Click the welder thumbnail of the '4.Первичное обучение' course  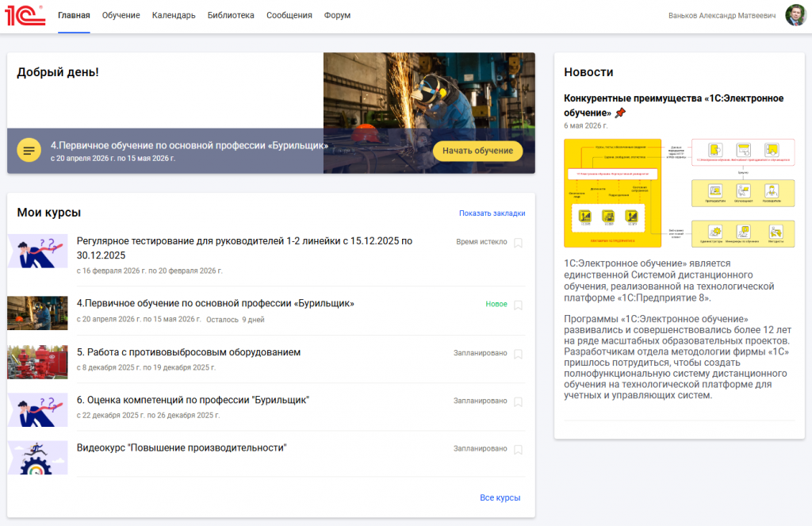(37, 313)
